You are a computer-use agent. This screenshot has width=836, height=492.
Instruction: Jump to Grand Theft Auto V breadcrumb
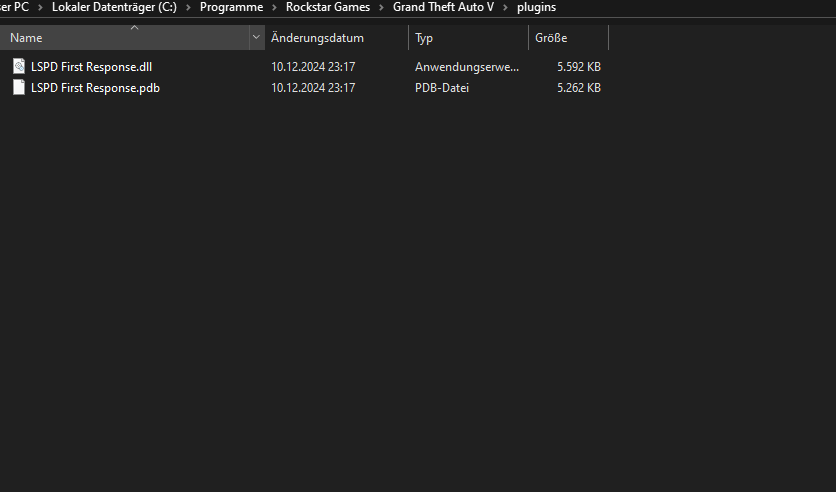click(x=443, y=8)
